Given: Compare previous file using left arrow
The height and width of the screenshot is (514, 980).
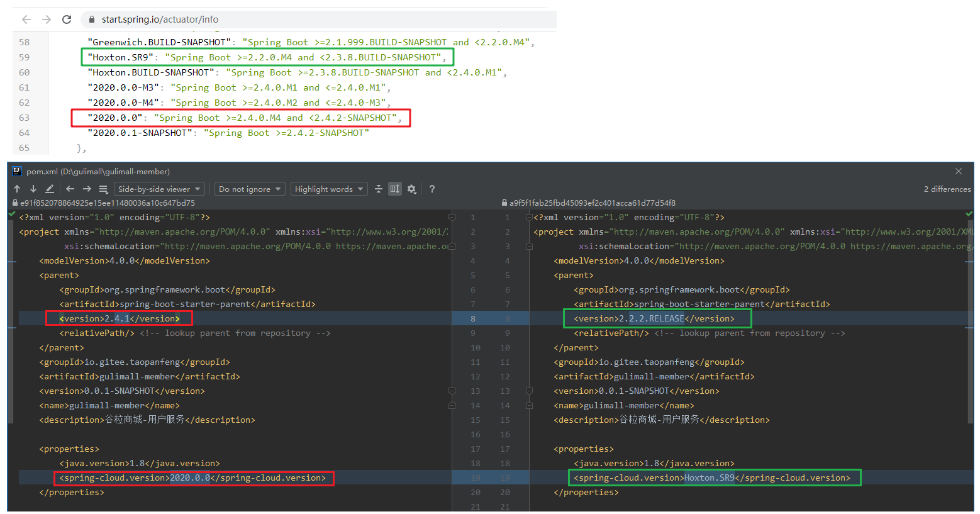Looking at the screenshot, I should tap(70, 189).
